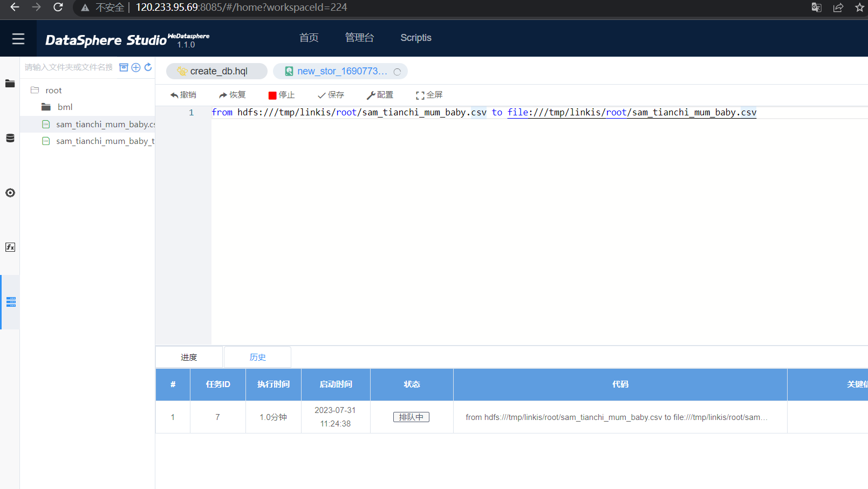Image resolution: width=868 pixels, height=489 pixels.
Task: Click the file name search field
Action: pyautogui.click(x=69, y=67)
